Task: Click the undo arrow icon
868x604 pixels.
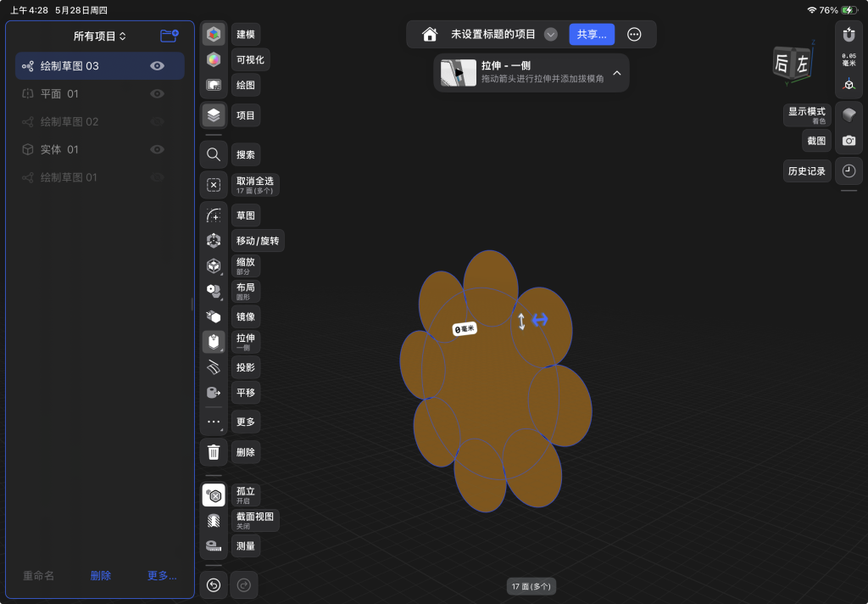Action: [214, 585]
